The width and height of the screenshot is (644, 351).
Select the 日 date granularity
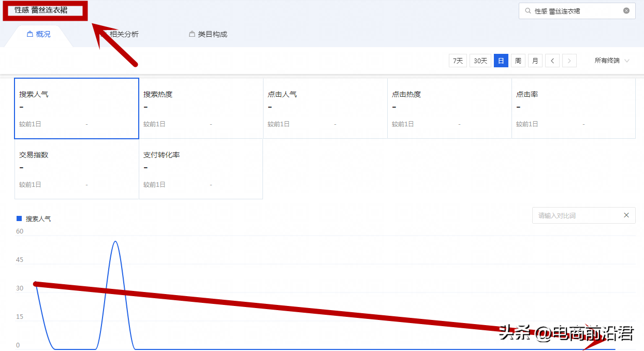pos(501,61)
